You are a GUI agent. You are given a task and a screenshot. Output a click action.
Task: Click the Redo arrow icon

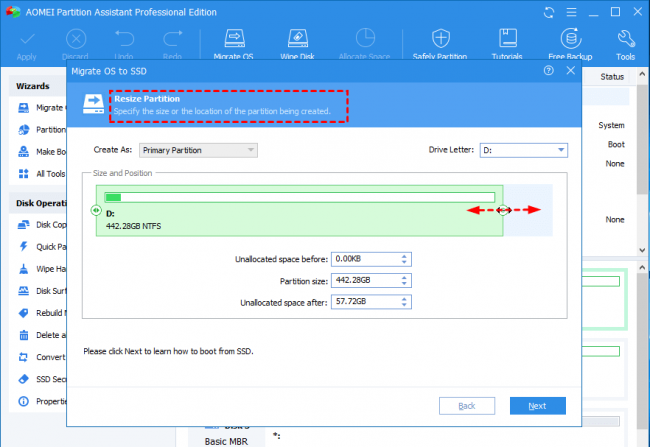tap(172, 39)
